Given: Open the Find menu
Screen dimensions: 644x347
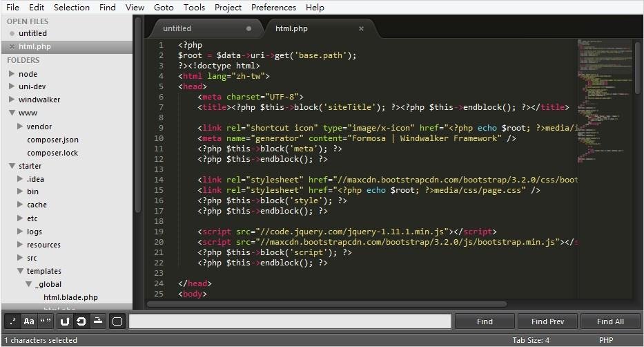Looking at the screenshot, I should coord(107,7).
